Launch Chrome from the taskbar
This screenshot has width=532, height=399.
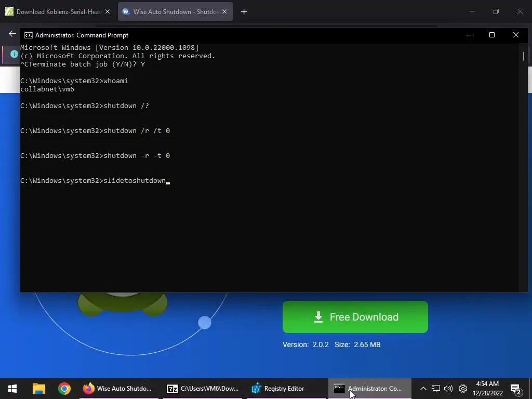pyautogui.click(x=64, y=389)
